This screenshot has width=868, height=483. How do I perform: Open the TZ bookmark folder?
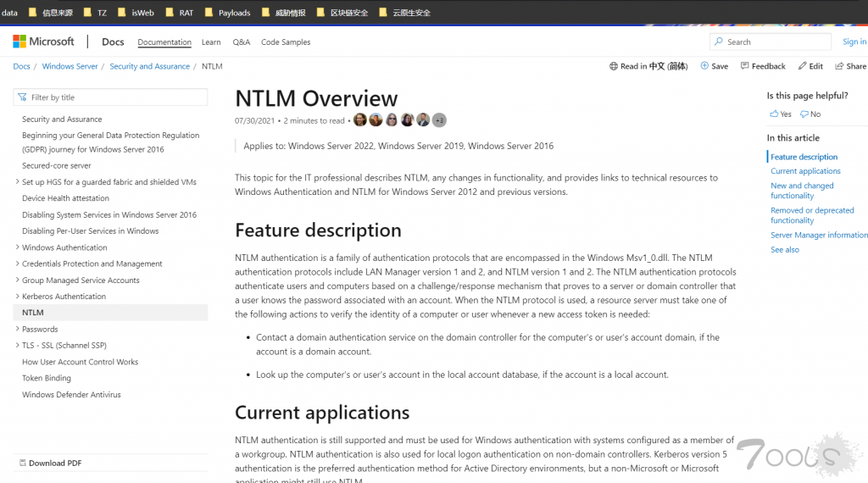coord(95,12)
